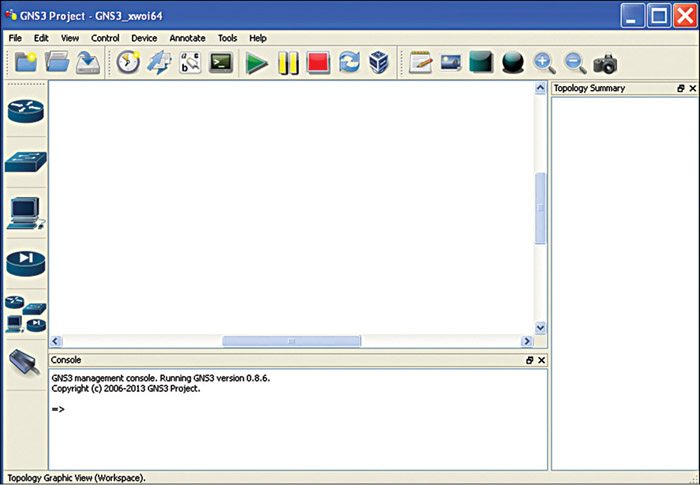Click the red Stop all devices button
The width and height of the screenshot is (700, 485).
[x=318, y=63]
